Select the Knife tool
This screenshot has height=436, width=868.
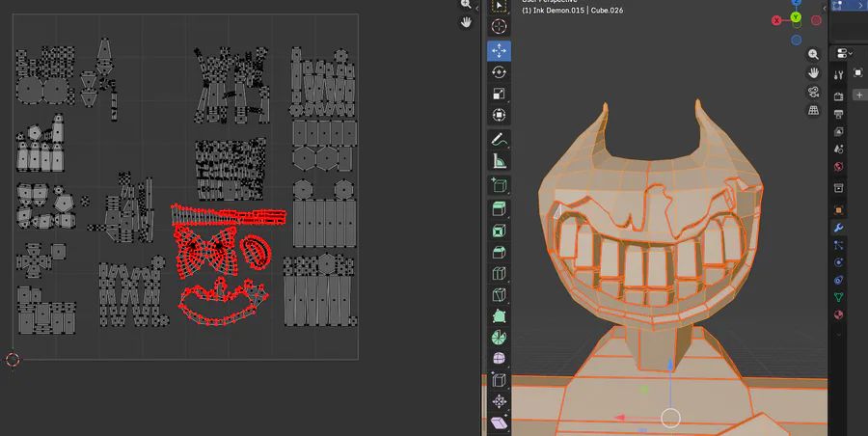[499, 295]
